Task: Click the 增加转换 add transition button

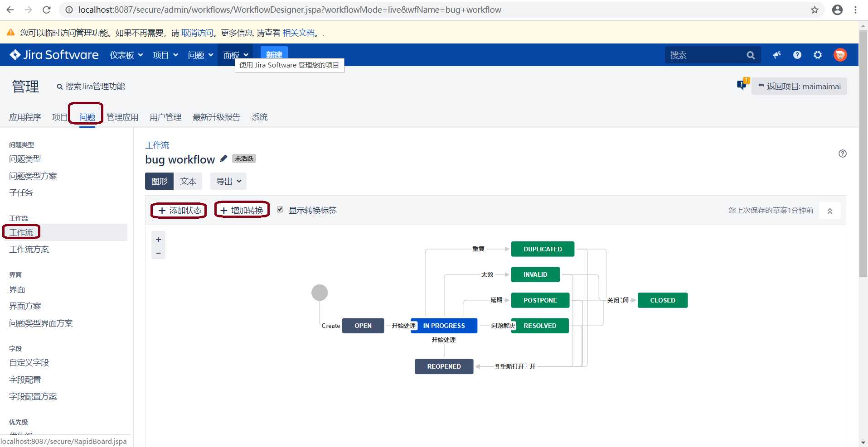Action: tap(242, 210)
